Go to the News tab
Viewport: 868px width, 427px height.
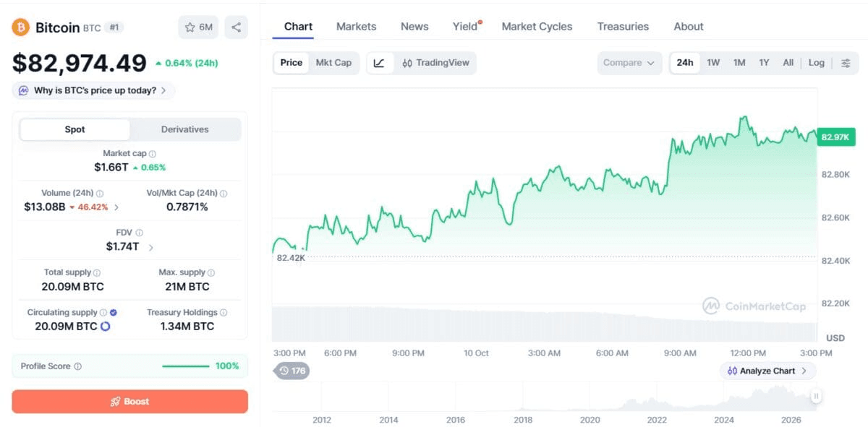point(414,27)
